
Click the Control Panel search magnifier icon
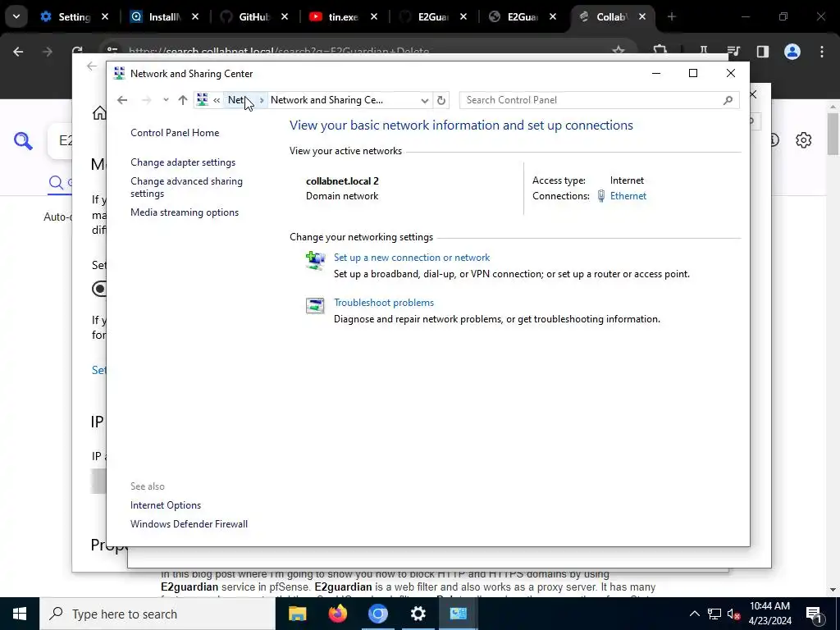(x=728, y=100)
